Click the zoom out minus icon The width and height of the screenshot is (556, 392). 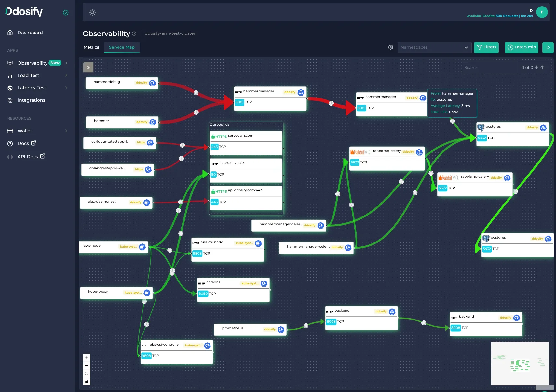(x=87, y=366)
